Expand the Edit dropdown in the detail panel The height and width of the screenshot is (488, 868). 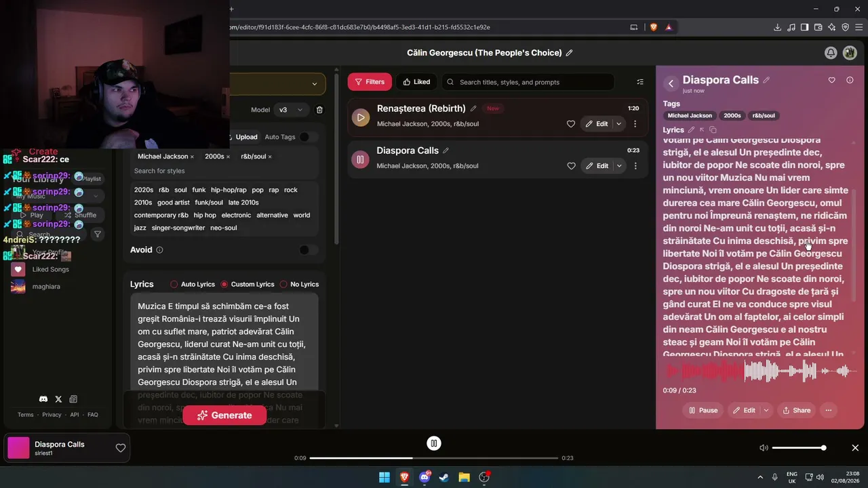click(x=766, y=410)
